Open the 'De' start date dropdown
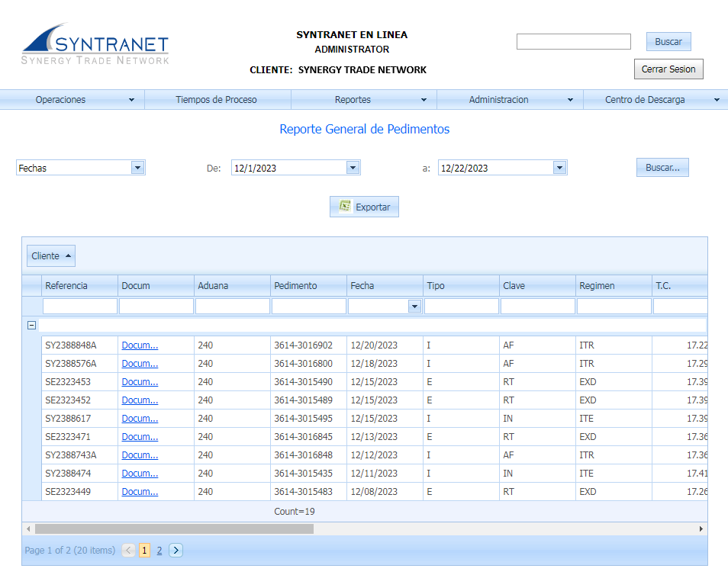This screenshot has width=728, height=575. 353,168
